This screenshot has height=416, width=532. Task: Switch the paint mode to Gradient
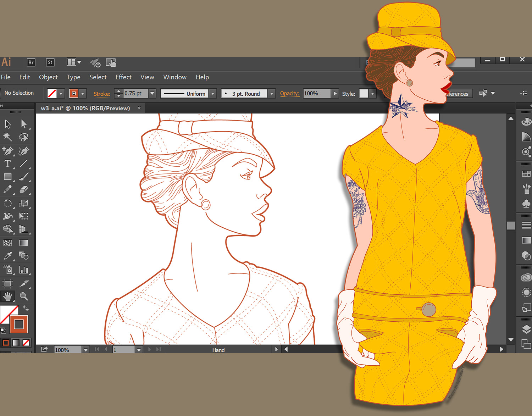tap(16, 343)
